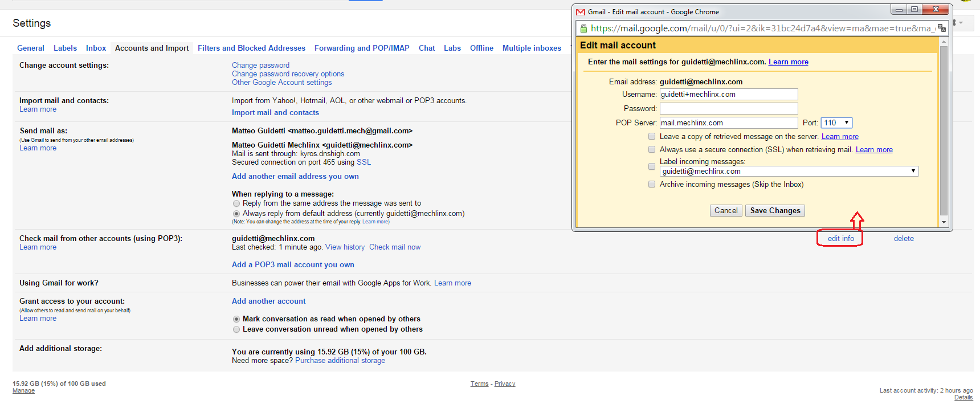Switch to Filters and Blocked Addresses tab
The height and width of the screenshot is (408, 980).
point(251,48)
